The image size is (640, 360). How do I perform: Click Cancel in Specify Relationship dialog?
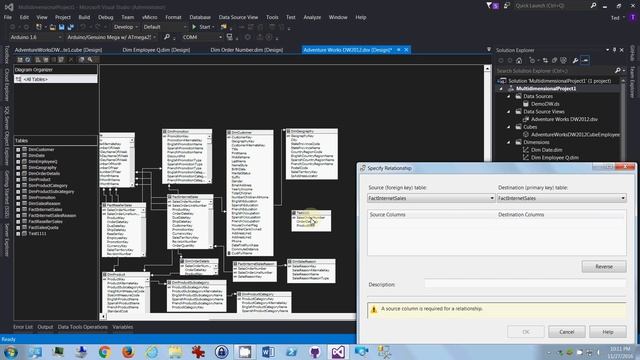pyautogui.click(x=567, y=332)
